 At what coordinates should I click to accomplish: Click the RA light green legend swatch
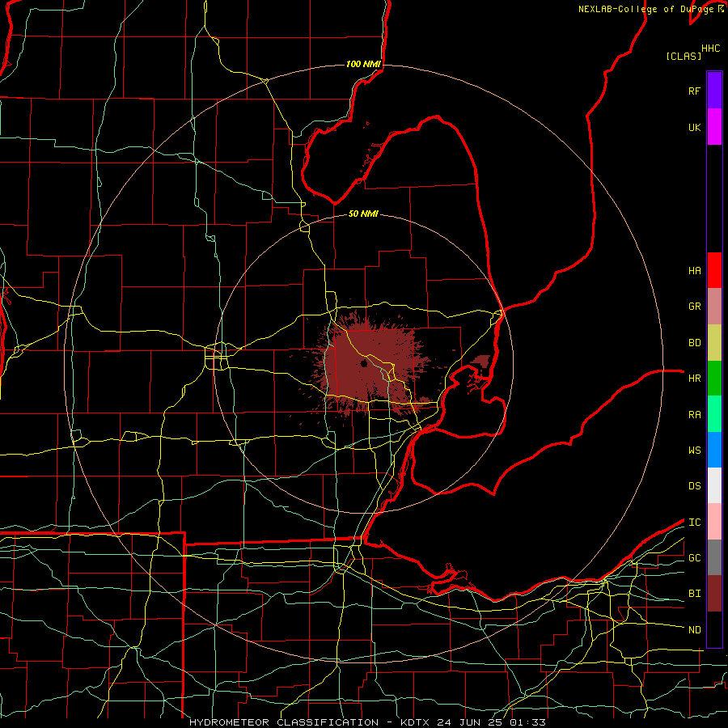pyautogui.click(x=714, y=414)
